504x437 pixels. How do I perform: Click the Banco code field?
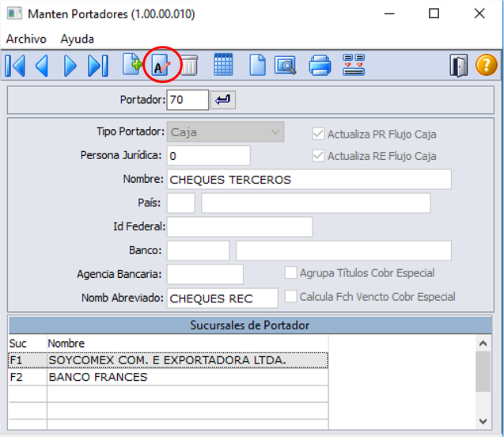click(x=199, y=250)
